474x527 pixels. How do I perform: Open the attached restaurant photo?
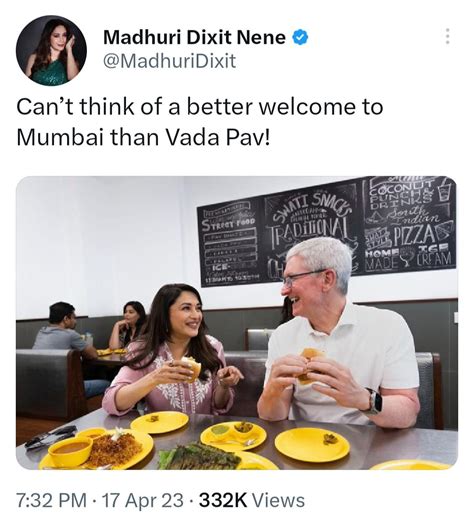(x=237, y=323)
